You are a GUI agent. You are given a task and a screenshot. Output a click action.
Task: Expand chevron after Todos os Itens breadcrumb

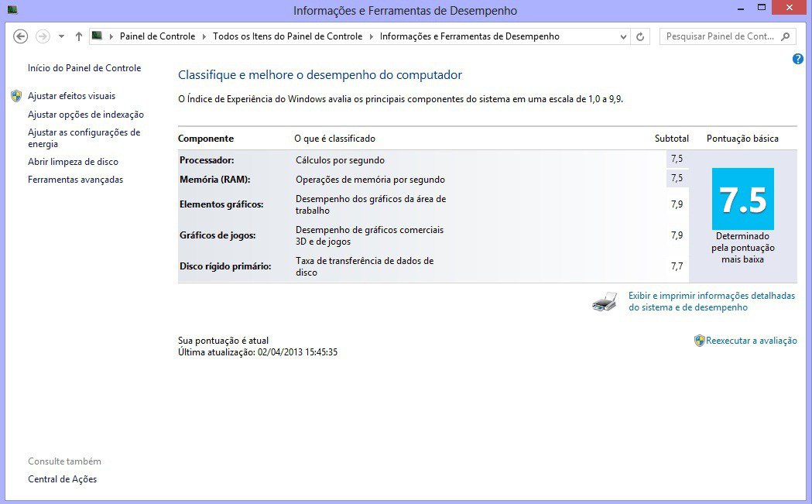[x=371, y=37]
